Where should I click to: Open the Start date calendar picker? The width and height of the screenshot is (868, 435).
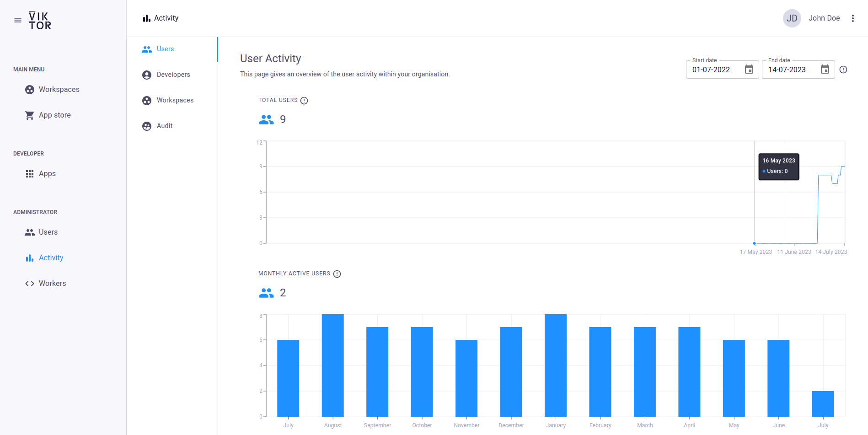pos(749,70)
